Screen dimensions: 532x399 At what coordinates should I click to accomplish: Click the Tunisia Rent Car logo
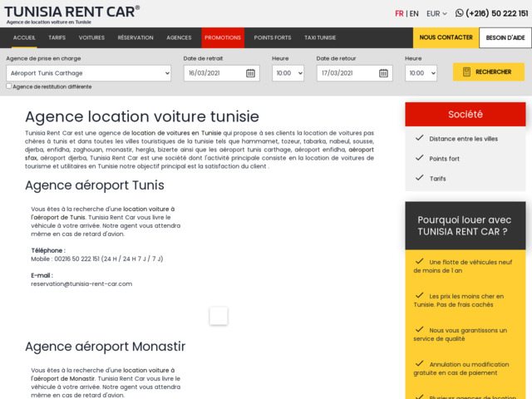[x=71, y=15]
